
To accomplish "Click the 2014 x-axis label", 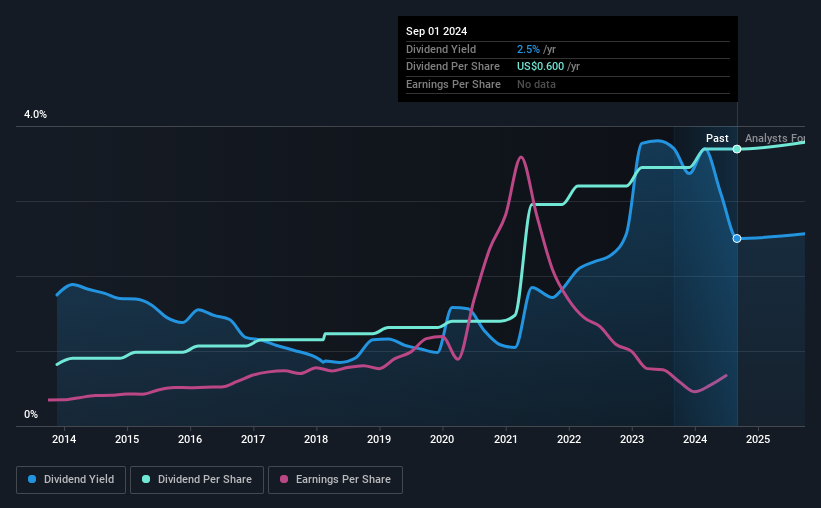I will tap(64, 439).
